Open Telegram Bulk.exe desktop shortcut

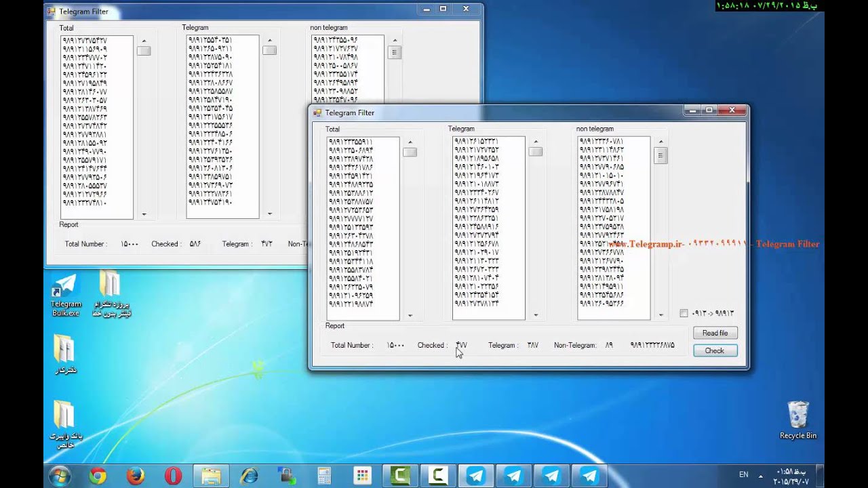pos(66,296)
